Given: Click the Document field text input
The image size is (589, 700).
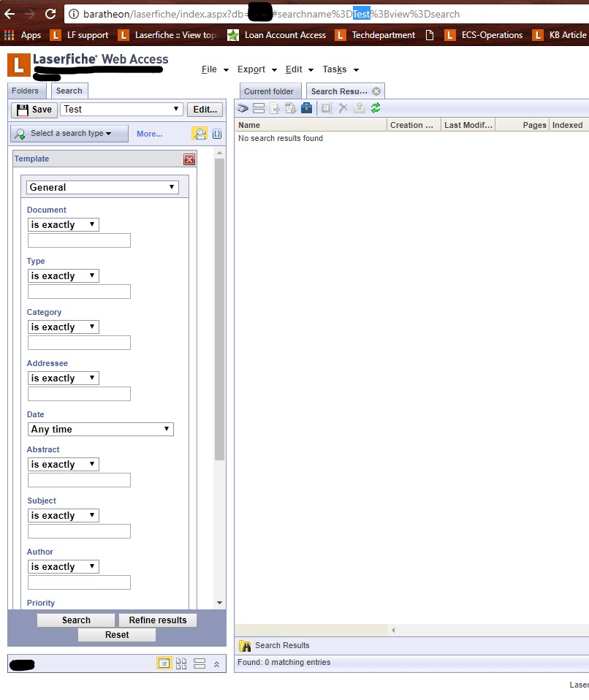Looking at the screenshot, I should pyautogui.click(x=79, y=240).
